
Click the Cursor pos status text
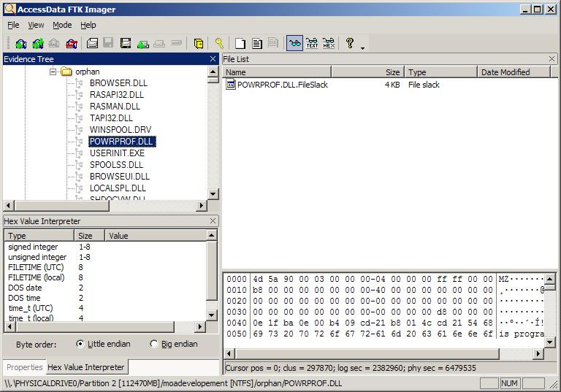(x=351, y=368)
